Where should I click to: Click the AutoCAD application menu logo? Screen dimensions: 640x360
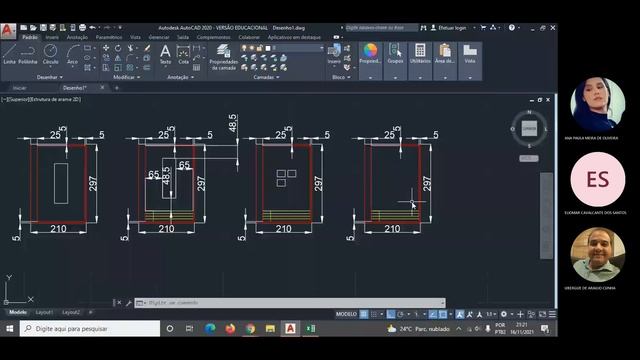point(8,31)
